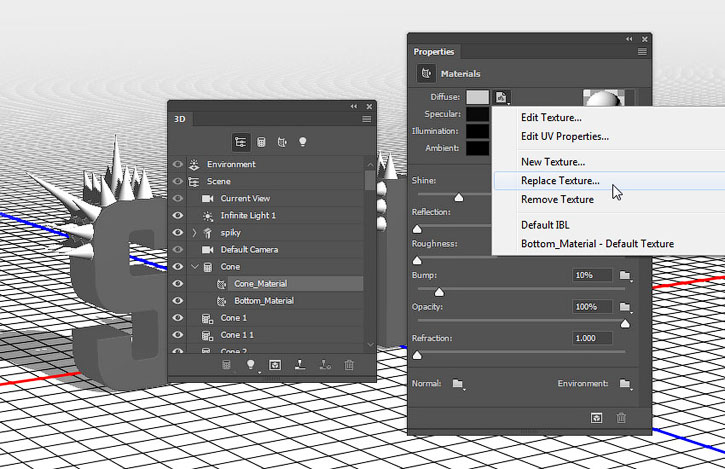Click the move to ground plane icon
Image resolution: width=725 pixels, height=469 pixels.
point(300,365)
